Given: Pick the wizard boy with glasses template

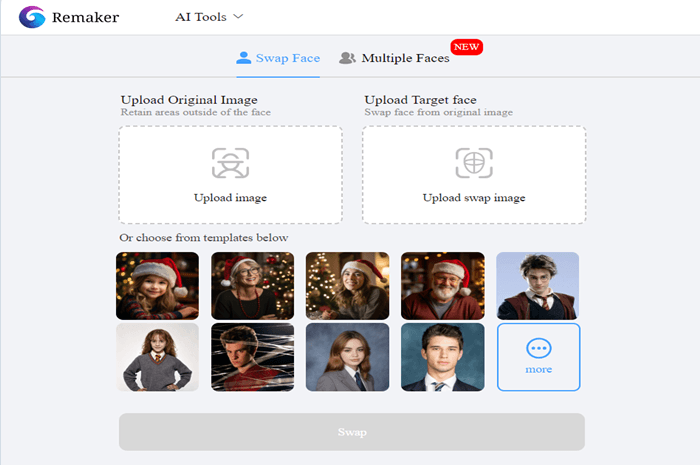Looking at the screenshot, I should coord(538,286).
